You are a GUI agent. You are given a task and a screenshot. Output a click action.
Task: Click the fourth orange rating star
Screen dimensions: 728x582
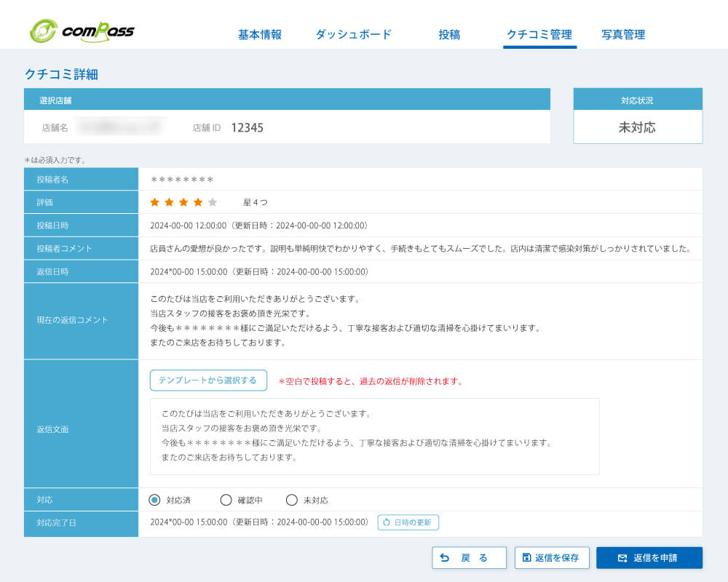click(x=198, y=202)
